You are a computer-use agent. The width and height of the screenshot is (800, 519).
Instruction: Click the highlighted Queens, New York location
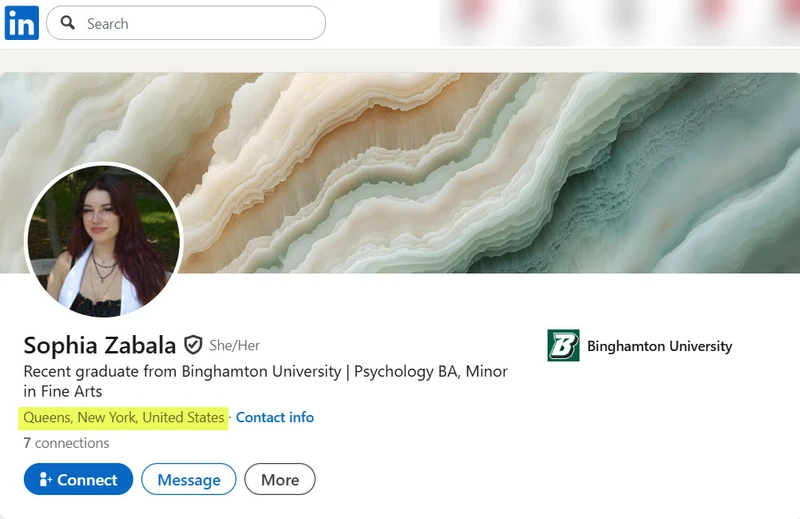click(123, 418)
